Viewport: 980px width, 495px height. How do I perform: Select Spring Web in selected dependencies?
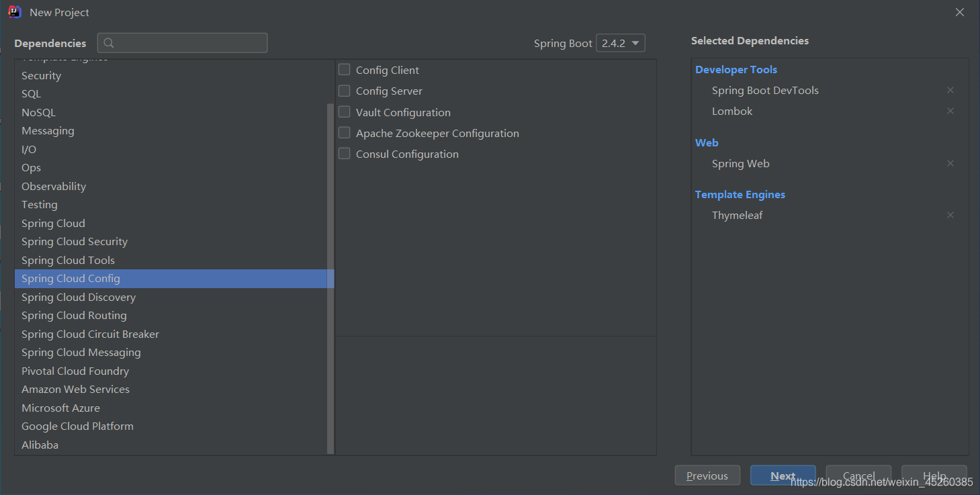coord(741,164)
